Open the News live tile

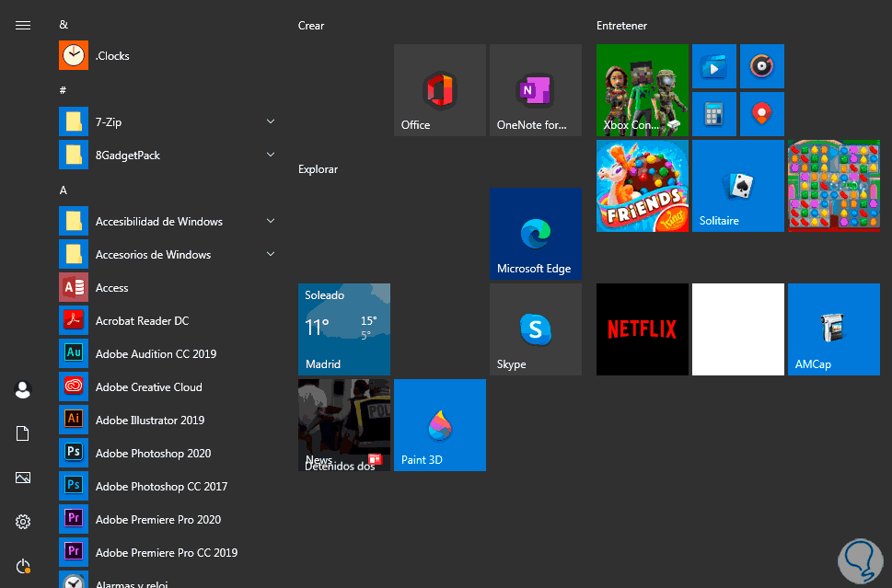click(344, 425)
